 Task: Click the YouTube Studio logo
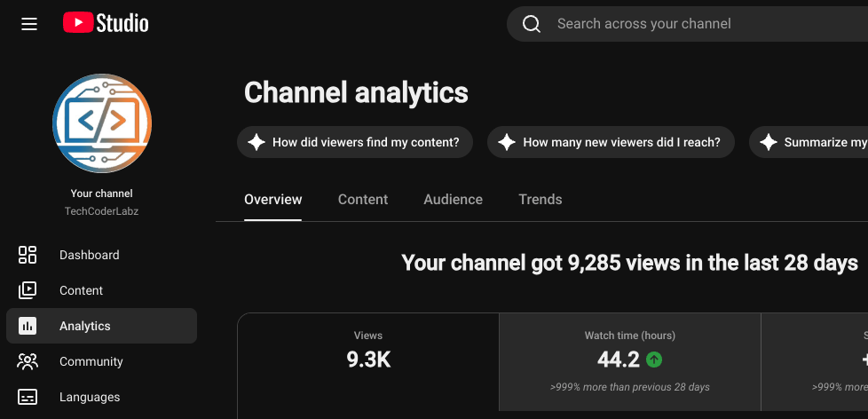[x=106, y=23]
